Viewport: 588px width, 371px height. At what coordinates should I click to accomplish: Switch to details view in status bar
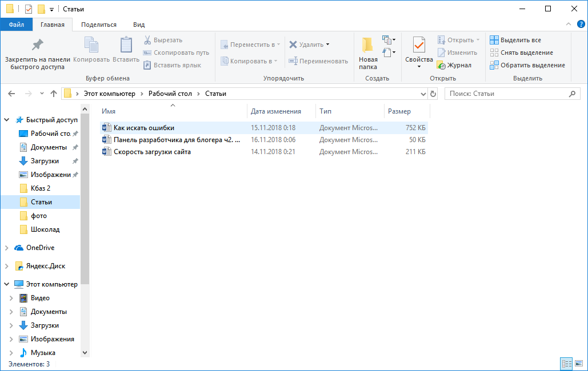point(566,364)
